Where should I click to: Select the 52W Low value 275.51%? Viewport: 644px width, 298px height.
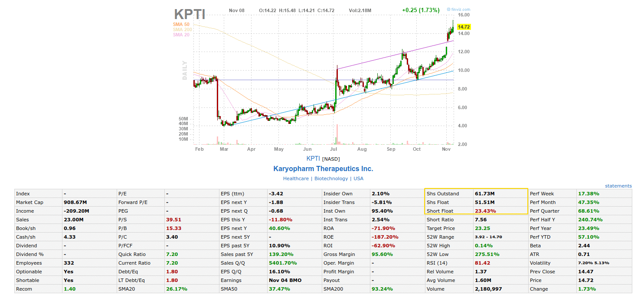tap(487, 254)
